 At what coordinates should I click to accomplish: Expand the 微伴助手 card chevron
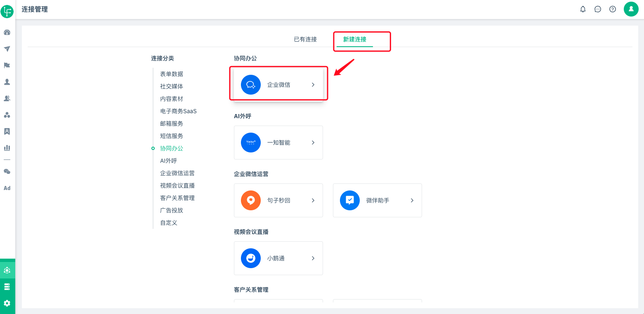[x=412, y=200]
